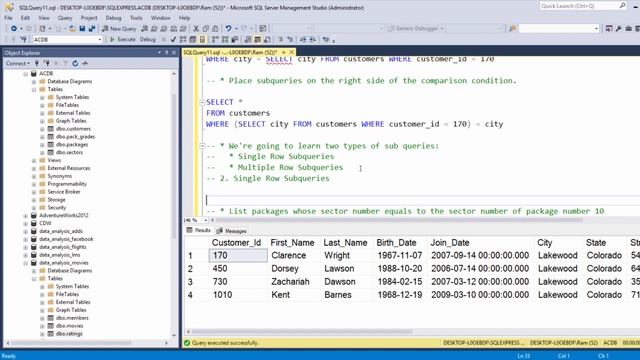
Task: Collapse the SELECT * code outline block
Action: pos(202,102)
